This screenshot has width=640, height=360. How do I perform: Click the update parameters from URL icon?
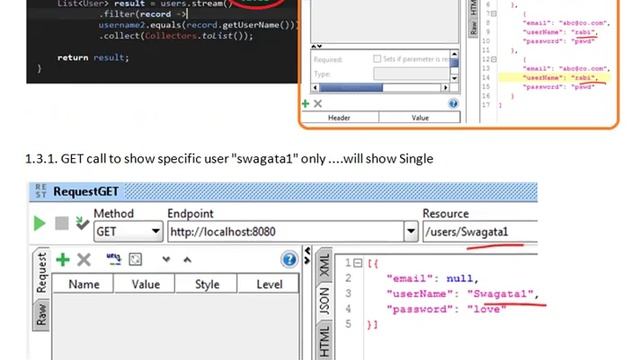pos(113,259)
